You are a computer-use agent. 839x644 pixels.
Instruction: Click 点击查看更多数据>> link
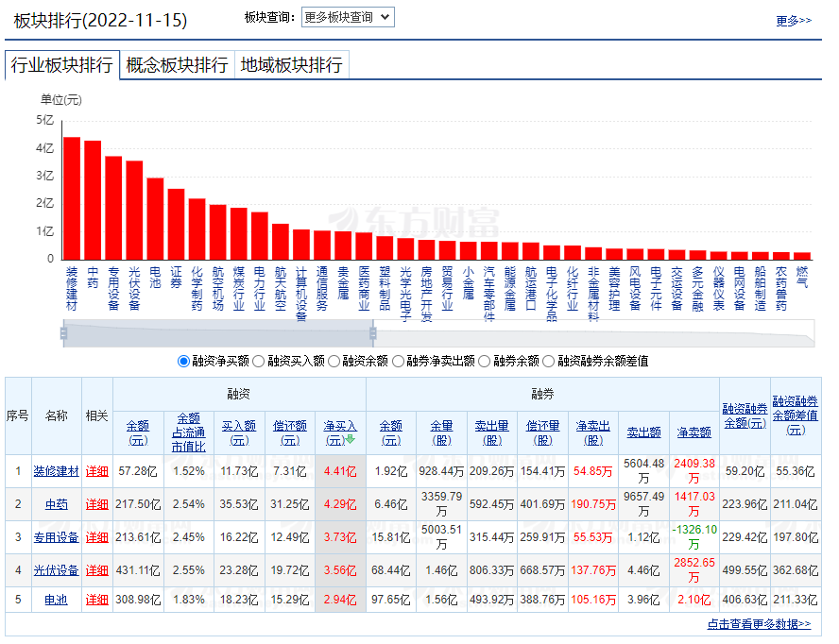(759, 624)
